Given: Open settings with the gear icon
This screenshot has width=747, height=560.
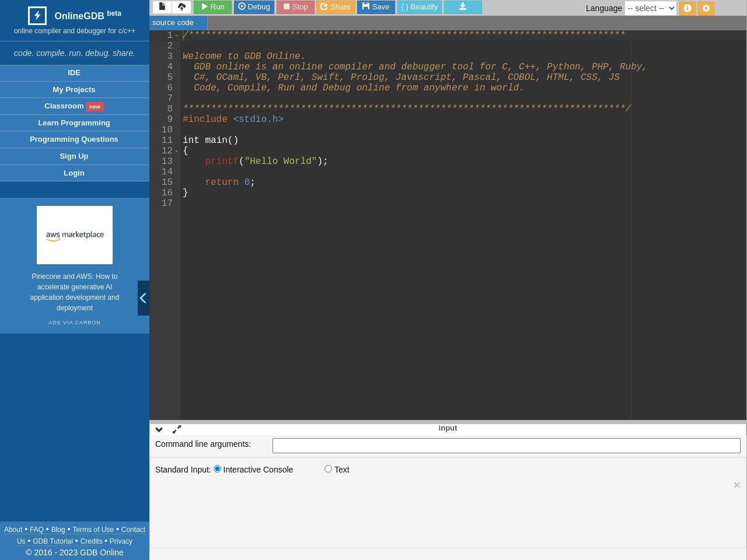Looking at the screenshot, I should coord(706,8).
